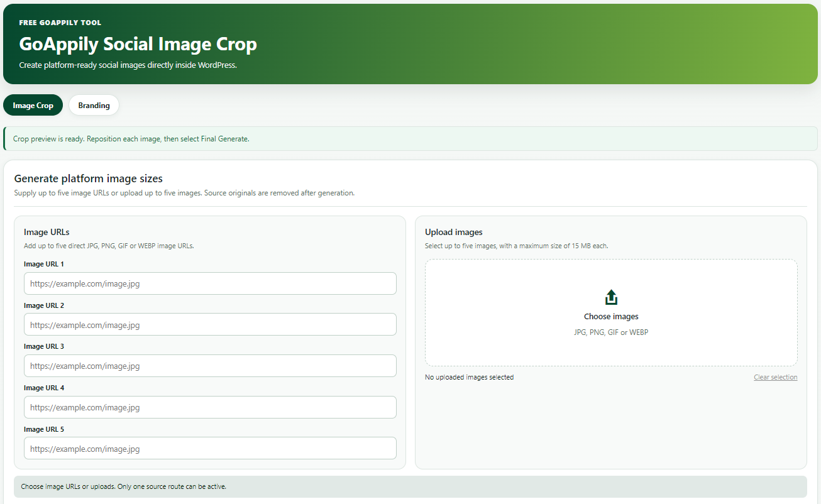Click the JPG, PNG, GIF or WEBP dropzone text
This screenshot has height=504, width=821.
point(611,332)
